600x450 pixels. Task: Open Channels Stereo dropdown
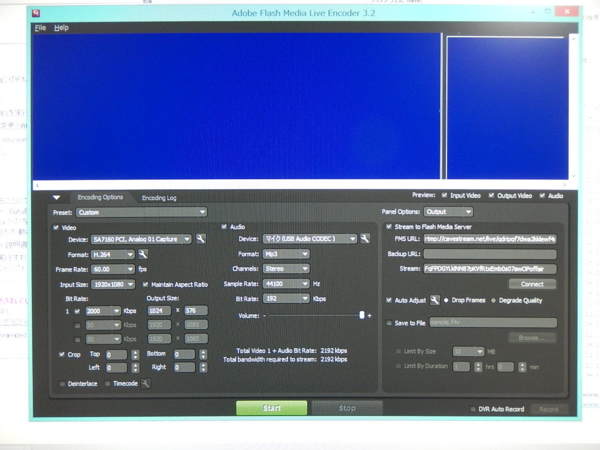(286, 269)
